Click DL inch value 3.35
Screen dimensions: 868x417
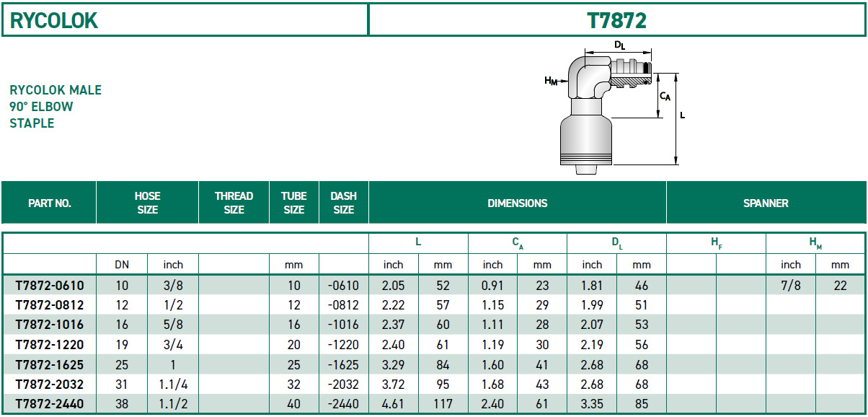tap(592, 404)
